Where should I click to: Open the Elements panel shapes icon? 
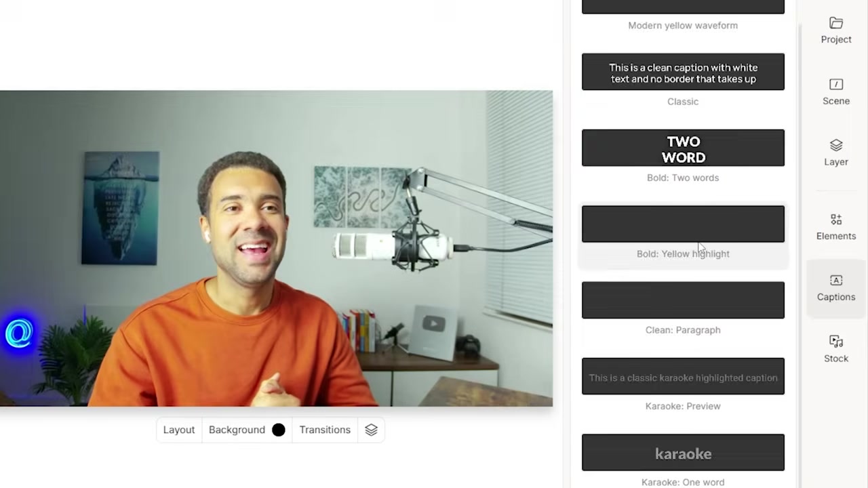click(836, 220)
